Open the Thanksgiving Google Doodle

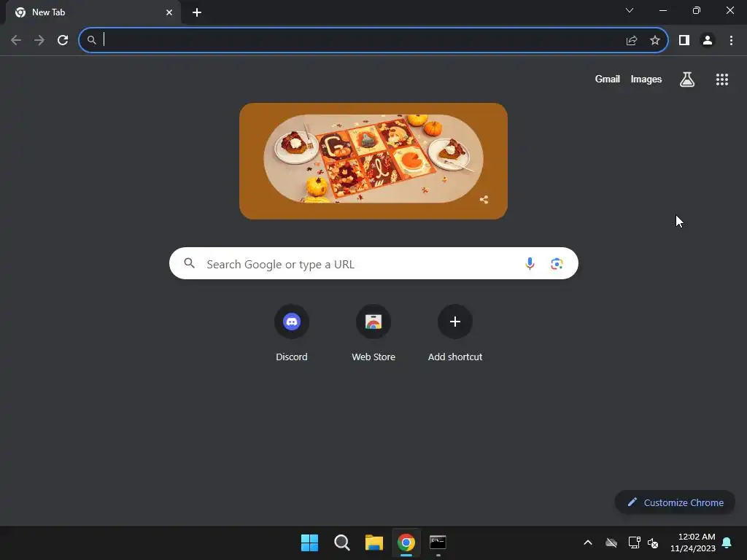pyautogui.click(x=373, y=161)
